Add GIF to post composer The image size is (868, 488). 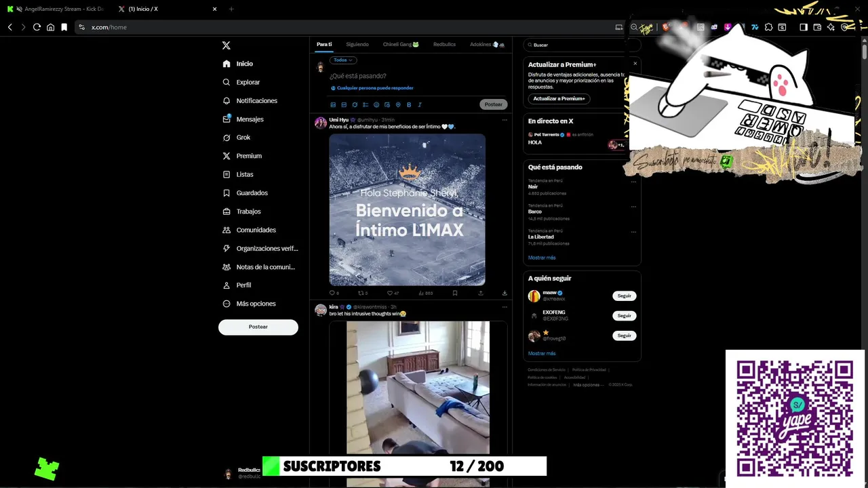(x=344, y=104)
